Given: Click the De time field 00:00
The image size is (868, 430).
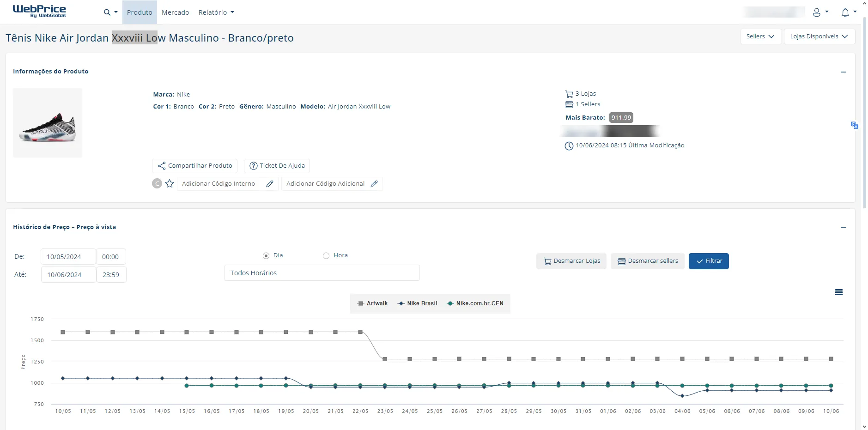Looking at the screenshot, I should [x=111, y=257].
